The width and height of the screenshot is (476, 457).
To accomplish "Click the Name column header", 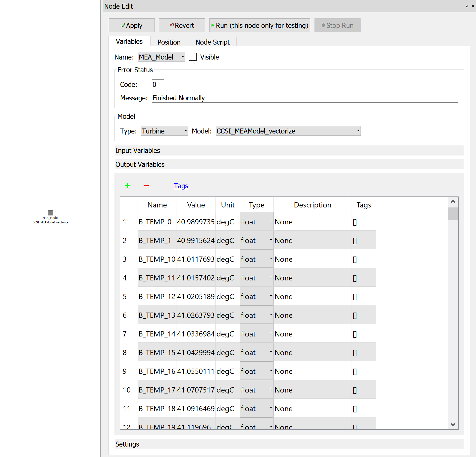I will [x=157, y=205].
